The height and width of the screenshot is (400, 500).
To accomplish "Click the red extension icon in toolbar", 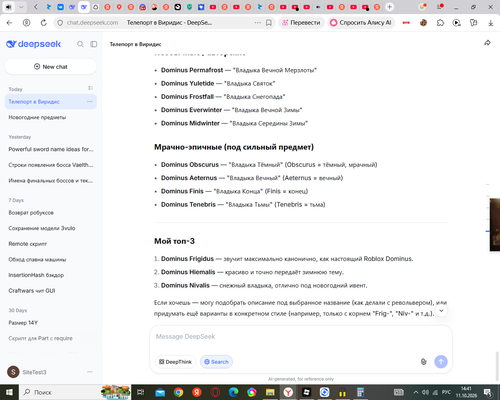I will pyautogui.click(x=406, y=23).
